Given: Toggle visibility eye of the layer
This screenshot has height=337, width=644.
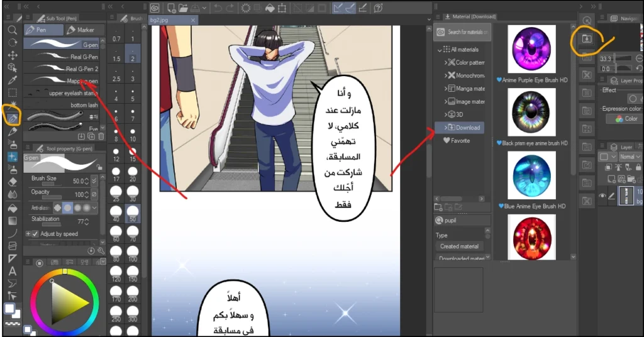Looking at the screenshot, I should point(602,197).
